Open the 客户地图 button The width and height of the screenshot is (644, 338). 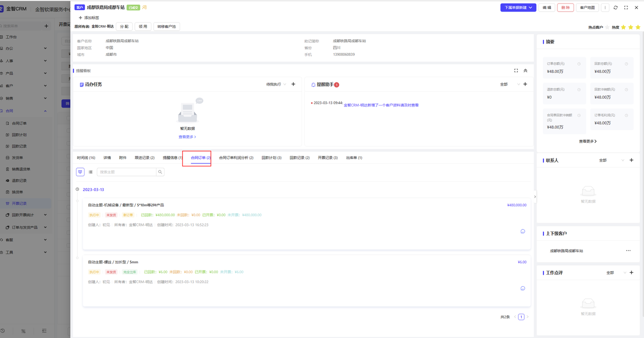coord(587,8)
